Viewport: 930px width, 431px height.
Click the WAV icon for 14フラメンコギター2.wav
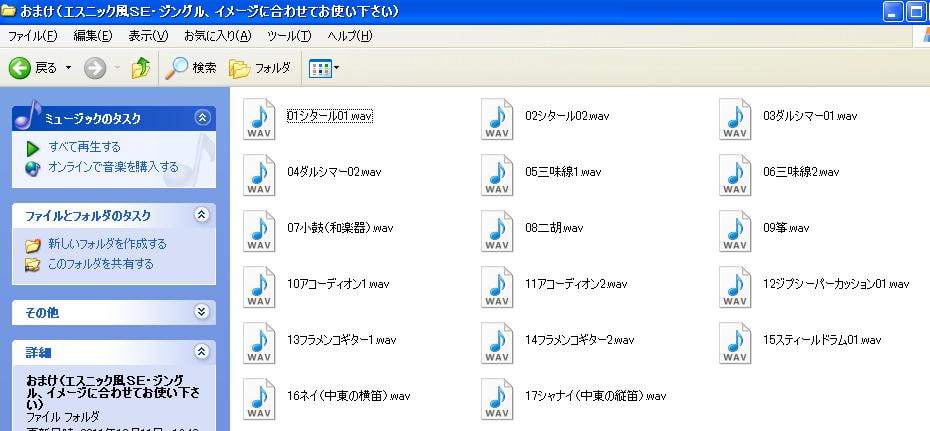click(x=497, y=343)
